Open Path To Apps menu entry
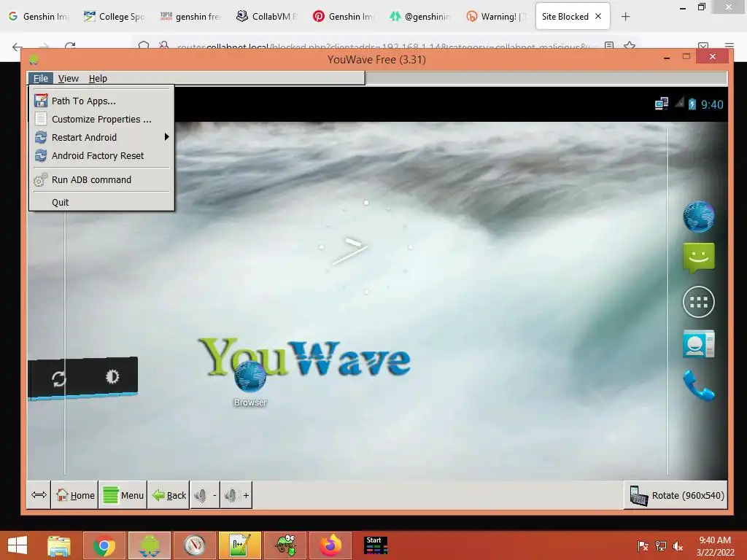 pos(101,101)
